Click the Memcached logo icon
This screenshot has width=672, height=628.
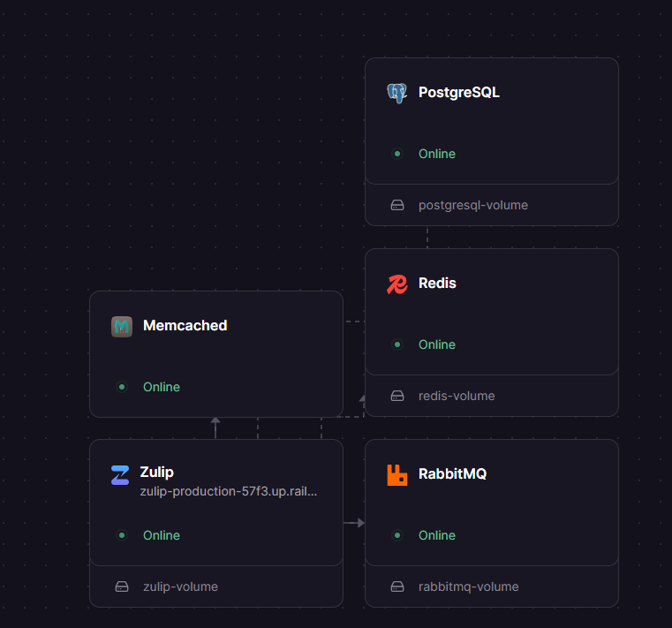pyautogui.click(x=122, y=327)
